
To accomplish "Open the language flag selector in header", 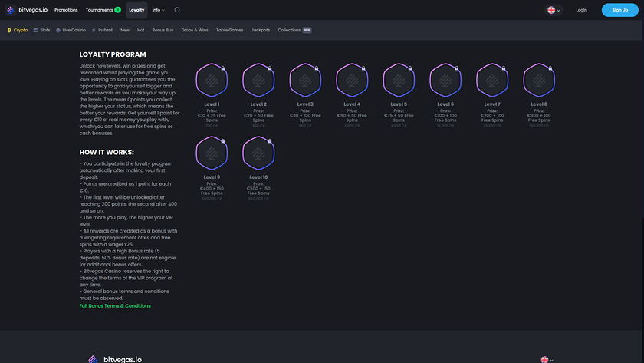I will point(554,10).
